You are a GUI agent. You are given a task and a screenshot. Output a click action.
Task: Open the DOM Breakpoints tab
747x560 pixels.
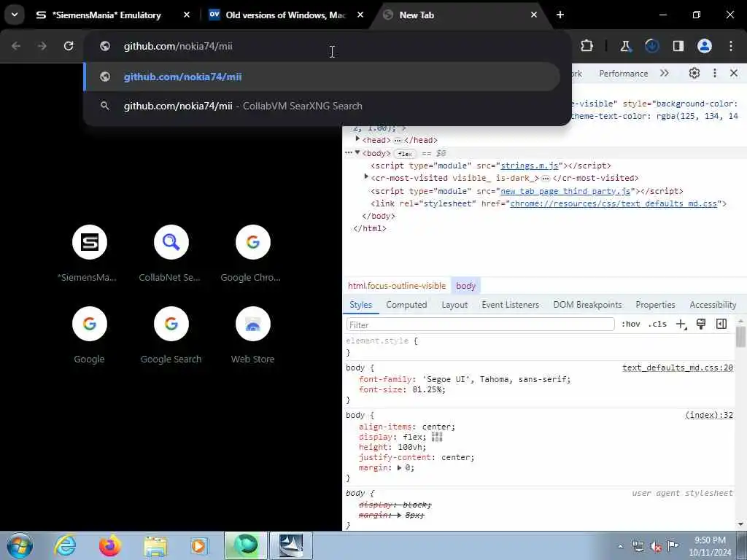(587, 305)
